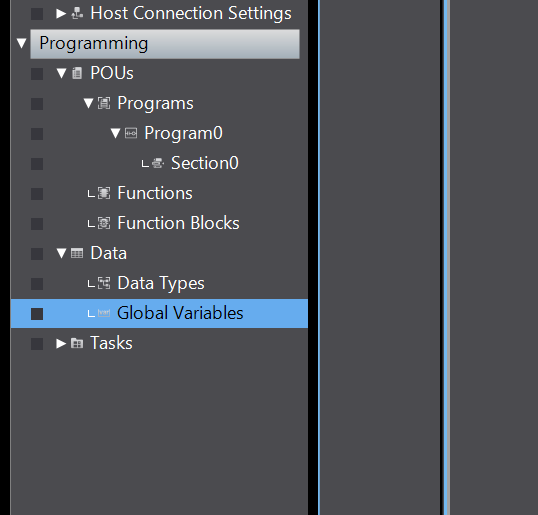Click the Section0 icon
538x515 pixels.
tap(158, 163)
